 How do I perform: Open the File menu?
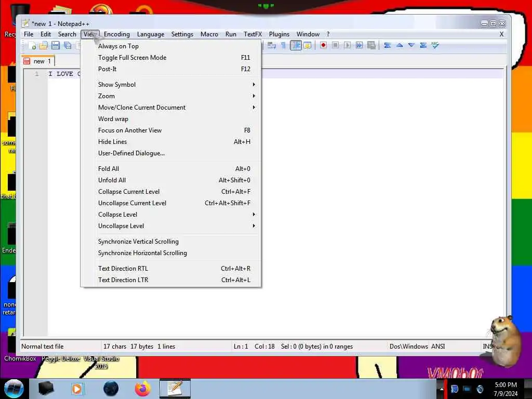click(29, 34)
